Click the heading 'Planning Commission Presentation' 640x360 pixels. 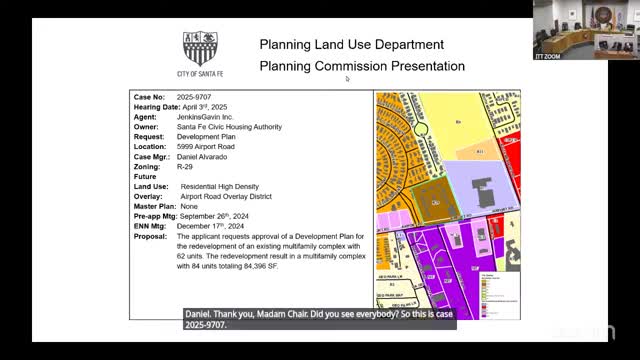(362, 66)
